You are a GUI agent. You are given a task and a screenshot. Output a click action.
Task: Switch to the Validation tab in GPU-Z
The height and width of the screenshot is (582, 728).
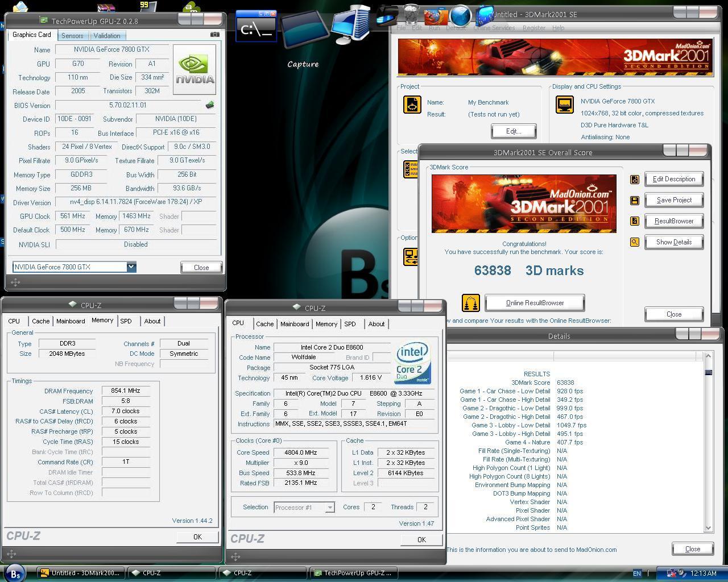(107, 35)
